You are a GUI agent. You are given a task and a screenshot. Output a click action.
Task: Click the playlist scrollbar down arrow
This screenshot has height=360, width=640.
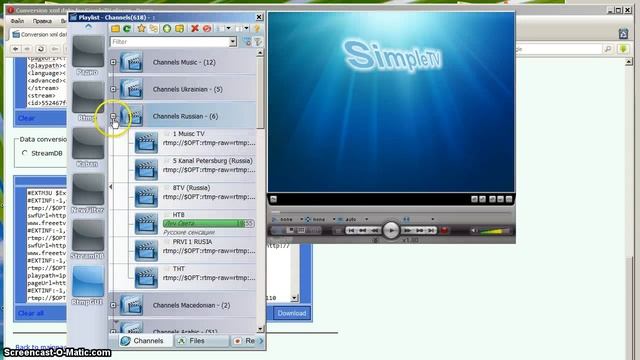[260, 329]
